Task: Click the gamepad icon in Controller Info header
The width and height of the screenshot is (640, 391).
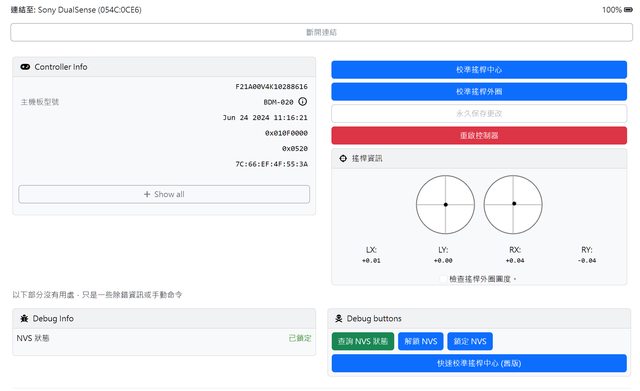Action: [25, 67]
